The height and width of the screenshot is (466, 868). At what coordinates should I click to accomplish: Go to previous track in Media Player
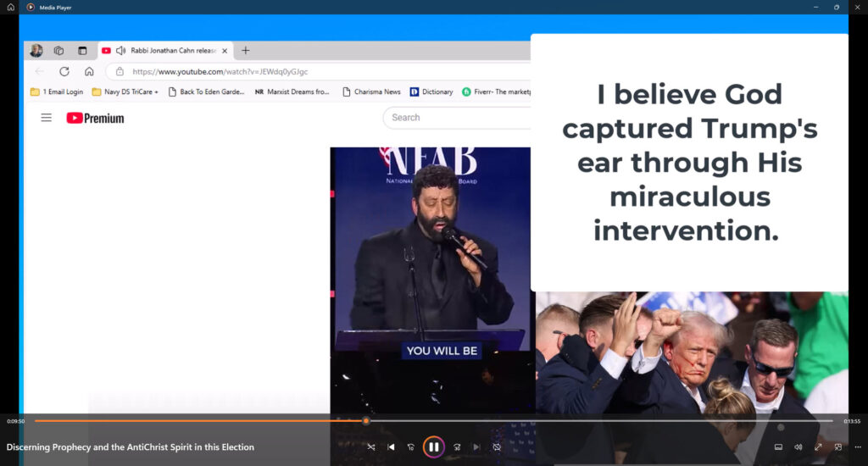click(391, 447)
